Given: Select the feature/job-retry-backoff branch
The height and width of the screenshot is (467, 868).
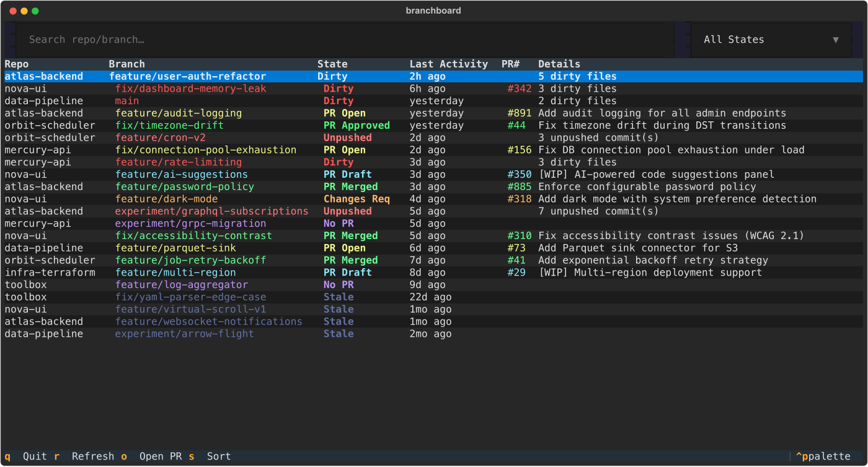Looking at the screenshot, I should 191,260.
